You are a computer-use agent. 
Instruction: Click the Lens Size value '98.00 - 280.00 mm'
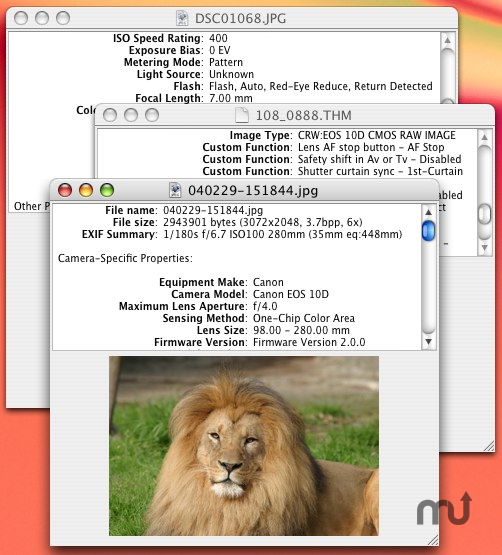click(x=301, y=331)
